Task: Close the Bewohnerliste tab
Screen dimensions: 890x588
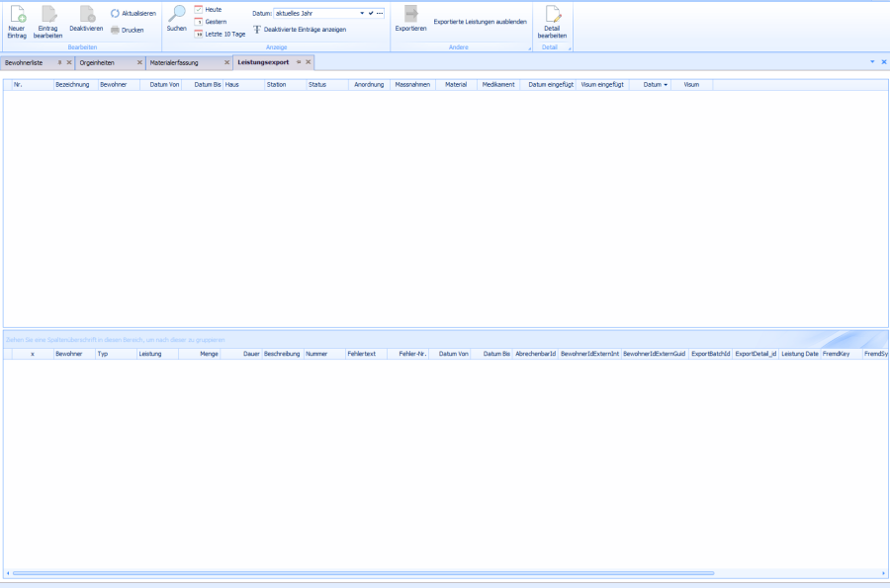Action: [69, 62]
